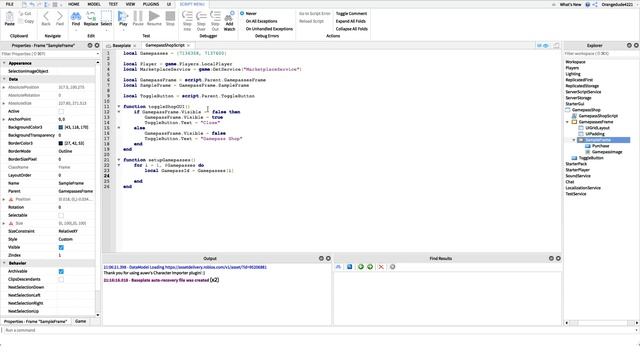The image size is (640, 360).
Task: Click the Filter workspace search field
Action: tap(601, 54)
